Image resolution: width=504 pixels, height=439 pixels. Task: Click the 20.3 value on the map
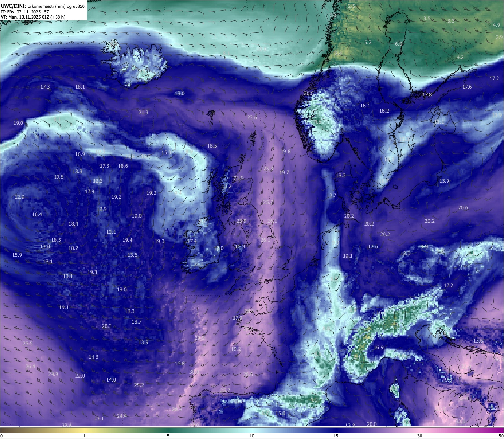tap(107, 326)
